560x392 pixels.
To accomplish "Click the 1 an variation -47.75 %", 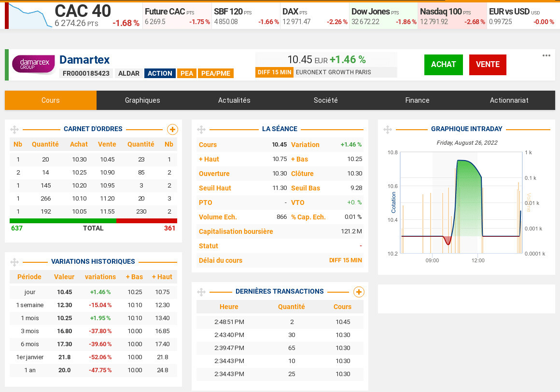I will [x=100, y=370].
